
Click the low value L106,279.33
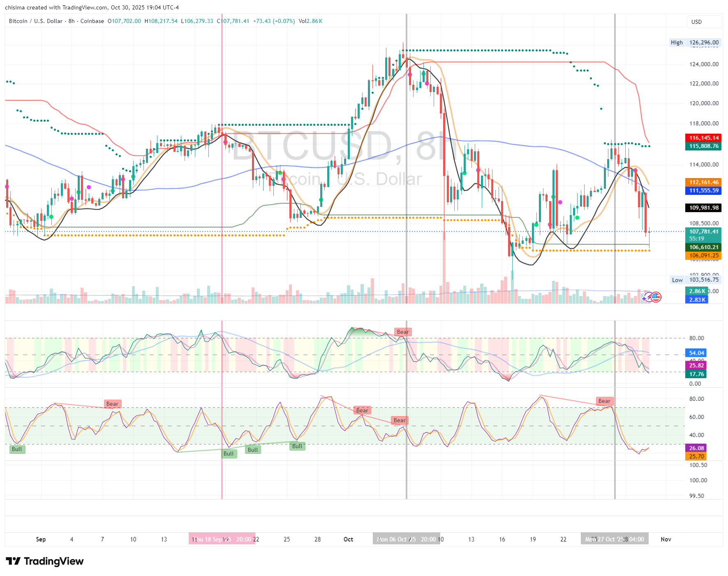(197, 21)
